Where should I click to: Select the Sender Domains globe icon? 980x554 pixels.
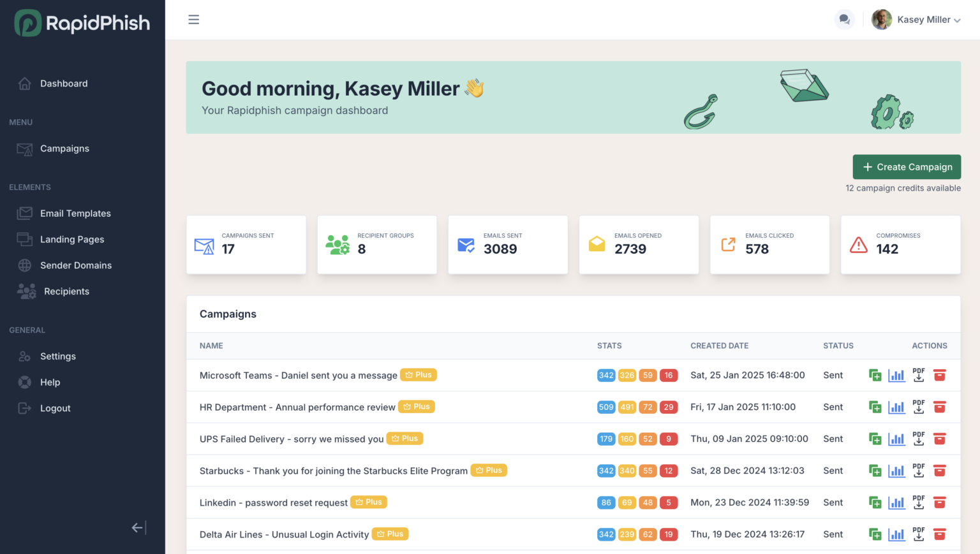click(x=24, y=265)
